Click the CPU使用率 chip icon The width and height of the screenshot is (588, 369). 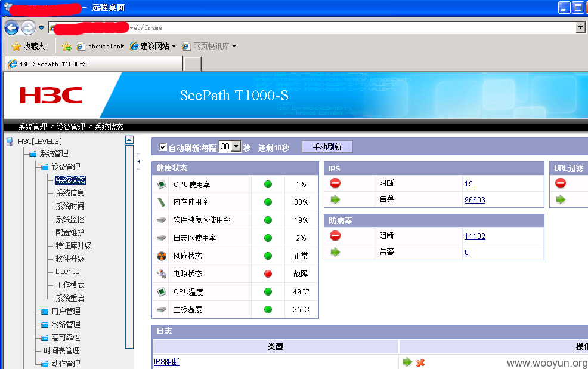pyautogui.click(x=162, y=184)
